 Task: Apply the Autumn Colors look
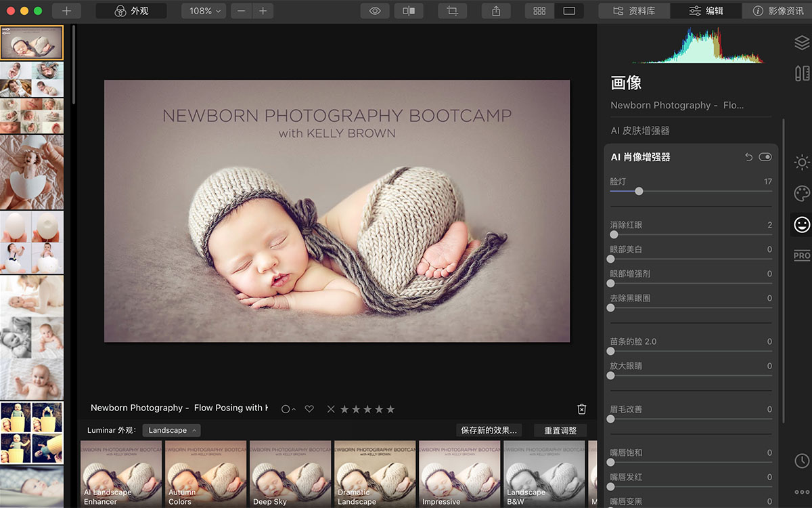pyautogui.click(x=206, y=474)
